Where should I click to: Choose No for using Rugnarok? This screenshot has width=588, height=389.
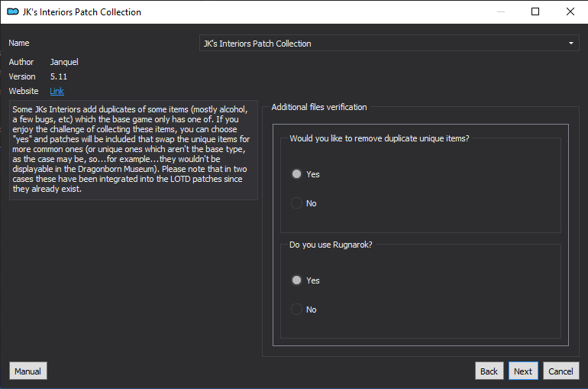[296, 310]
